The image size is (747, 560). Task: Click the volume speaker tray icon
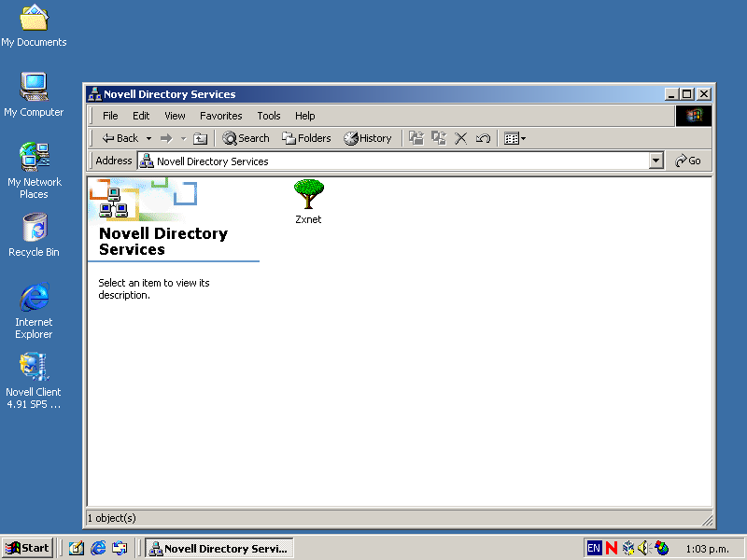click(643, 548)
